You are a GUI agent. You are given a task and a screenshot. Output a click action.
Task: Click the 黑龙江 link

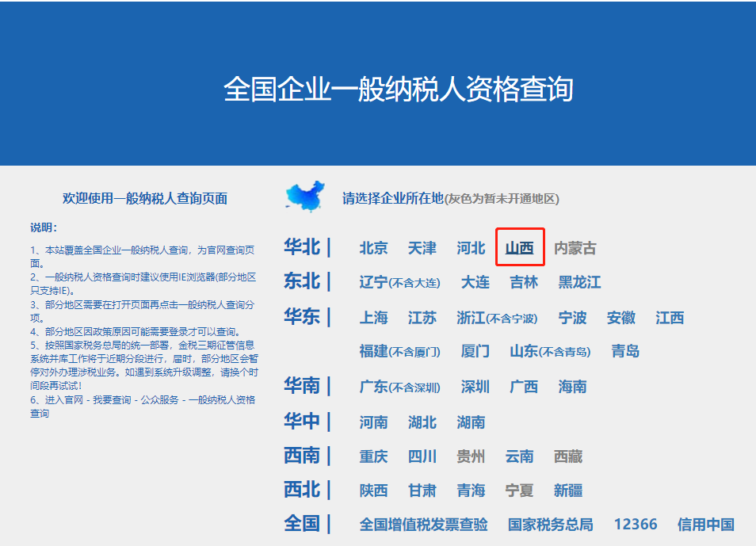(579, 282)
